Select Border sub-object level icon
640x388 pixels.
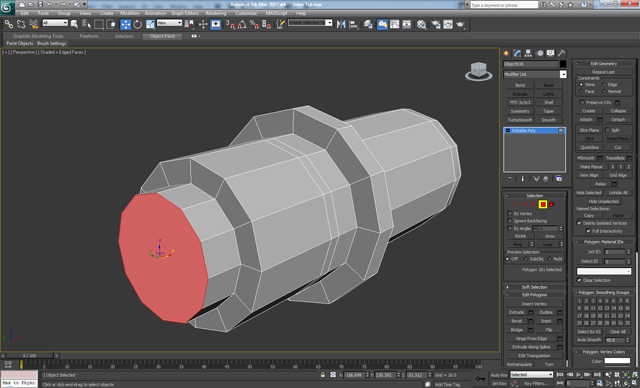534,204
